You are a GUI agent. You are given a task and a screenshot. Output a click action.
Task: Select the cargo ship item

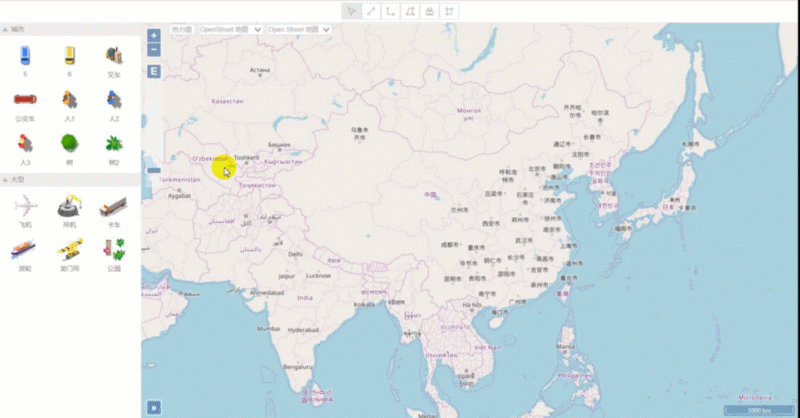[x=23, y=250]
